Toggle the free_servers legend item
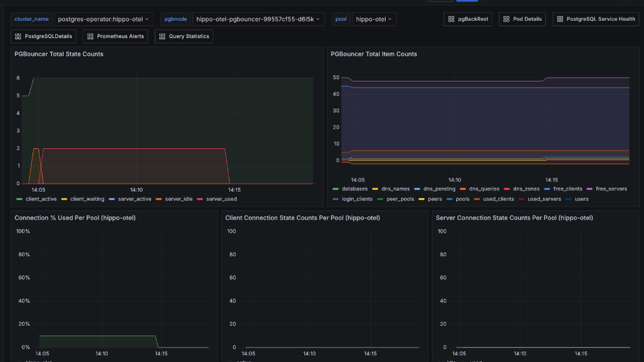Viewport: 644px width, 362px height. [x=612, y=189]
